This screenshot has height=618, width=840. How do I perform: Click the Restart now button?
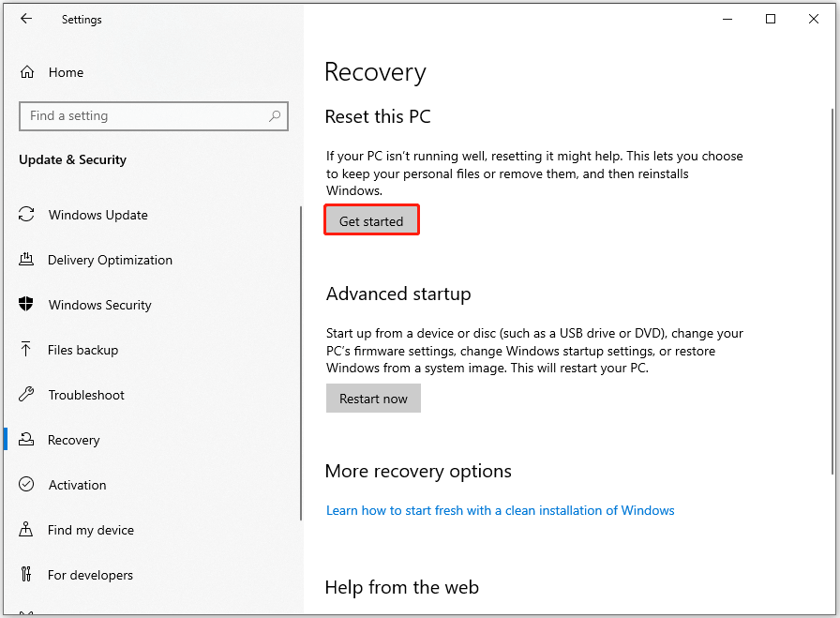[373, 399]
